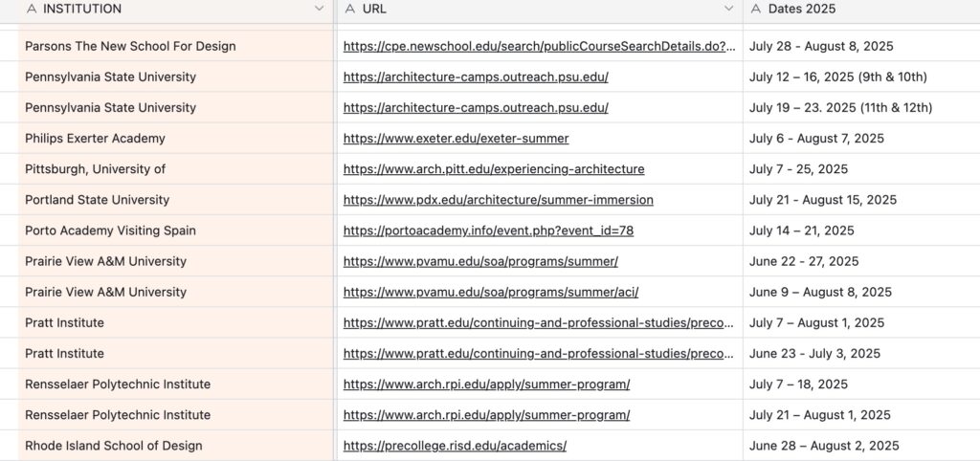Select the Pittsburgh, University of cell
This screenshot has height=461, width=980.
click(176, 169)
